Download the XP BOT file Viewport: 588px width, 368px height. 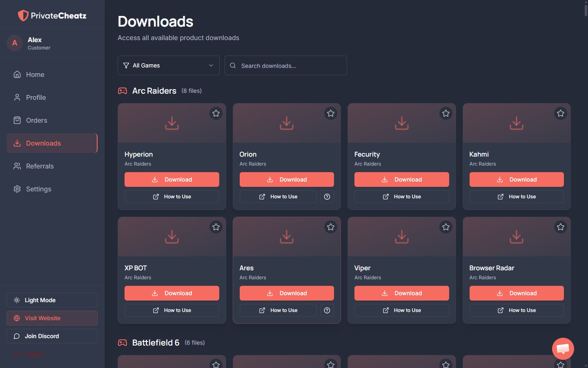coord(172,293)
